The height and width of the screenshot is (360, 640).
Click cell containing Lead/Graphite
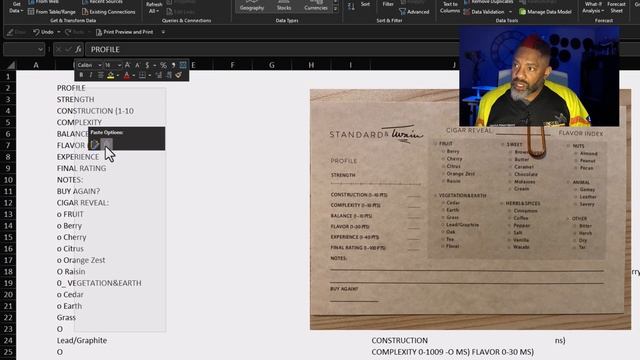82,340
